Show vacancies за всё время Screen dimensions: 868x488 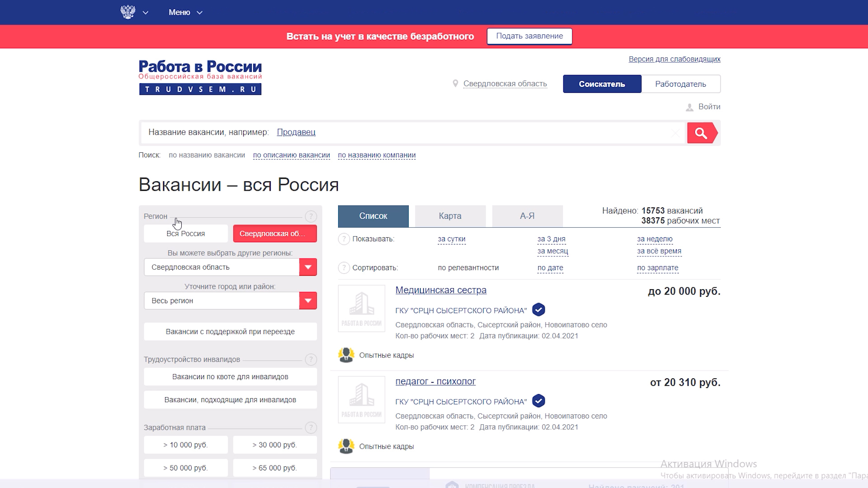pyautogui.click(x=659, y=251)
